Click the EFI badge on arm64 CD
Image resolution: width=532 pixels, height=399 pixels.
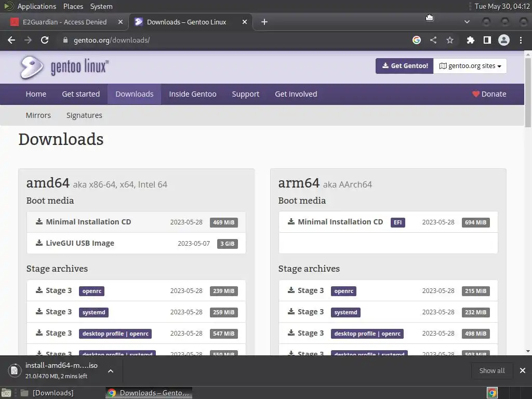[x=397, y=222]
